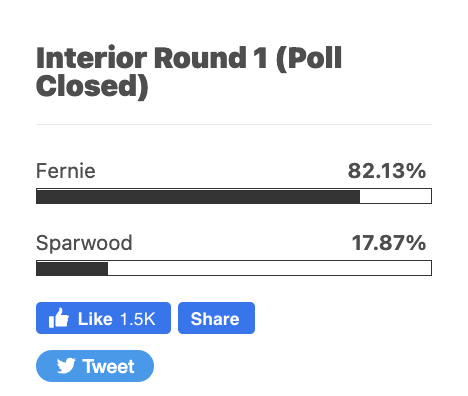This screenshot has height=396, width=468.
Task: Click the Twitter bird icon
Action: 66,366
